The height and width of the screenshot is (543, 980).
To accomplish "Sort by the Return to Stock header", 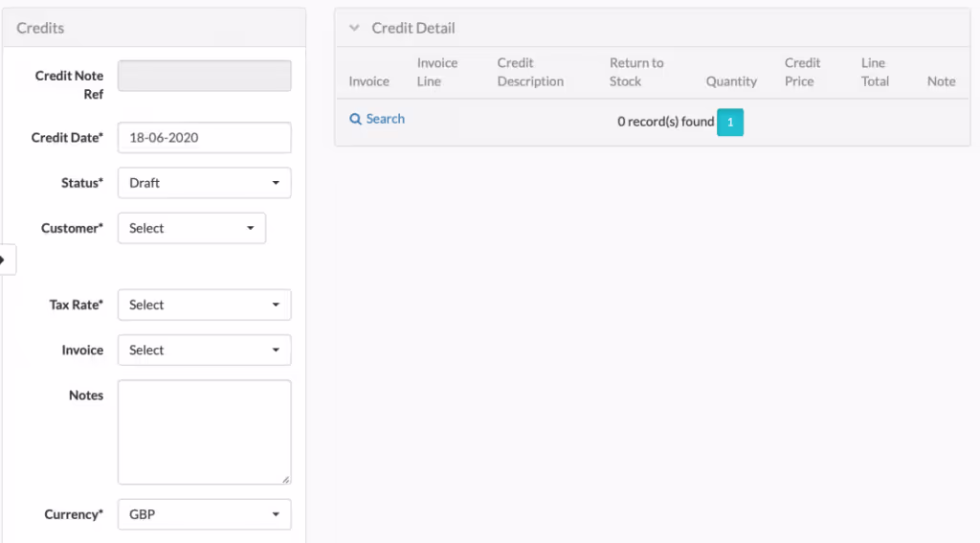I will 636,72.
